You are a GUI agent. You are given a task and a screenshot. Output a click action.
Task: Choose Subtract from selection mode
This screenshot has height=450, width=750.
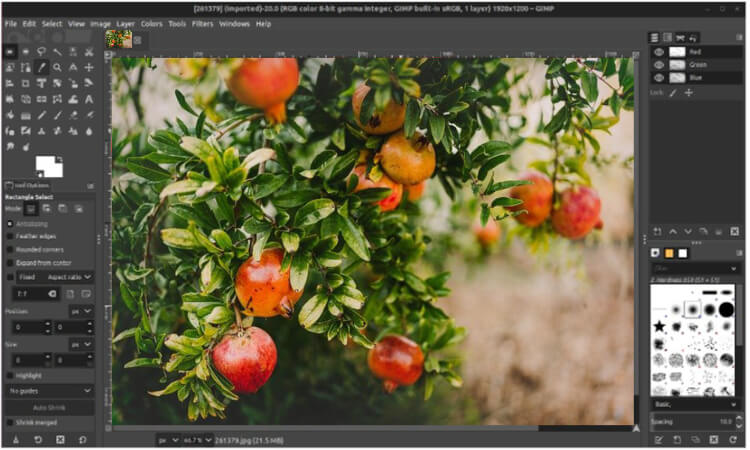63,209
